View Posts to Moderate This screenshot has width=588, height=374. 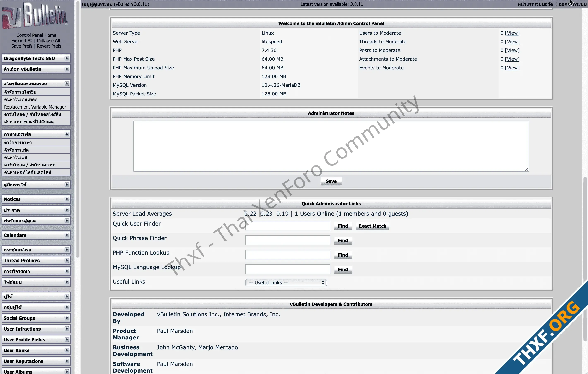pyautogui.click(x=512, y=50)
